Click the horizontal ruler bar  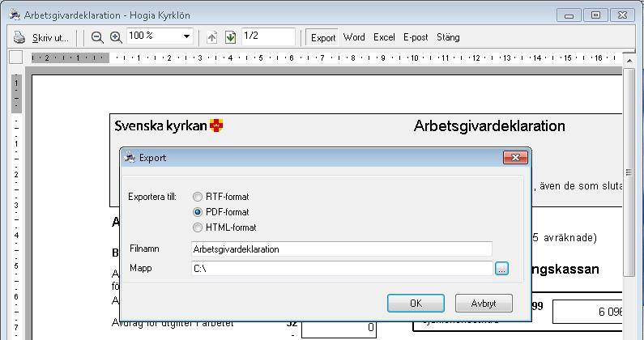coord(326,58)
